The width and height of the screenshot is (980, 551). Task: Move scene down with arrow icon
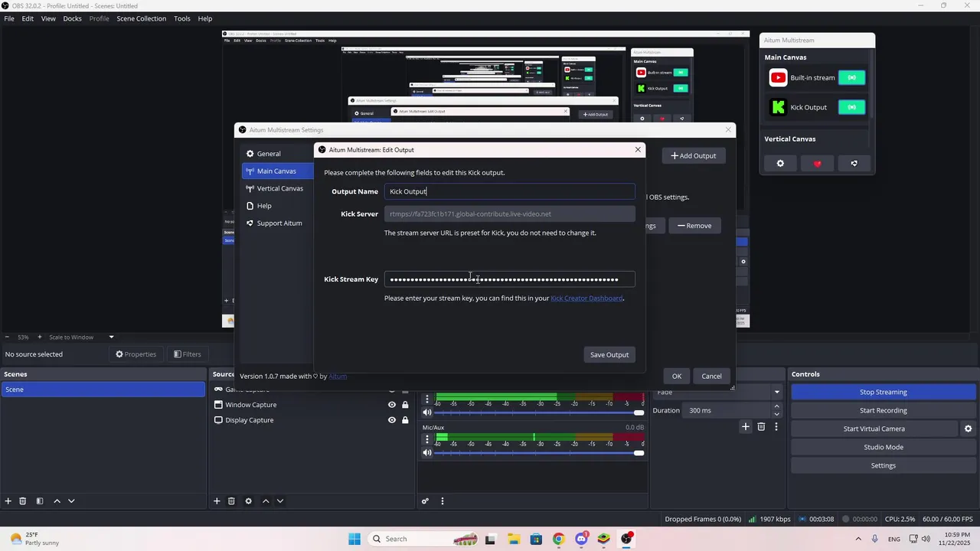[x=71, y=501]
